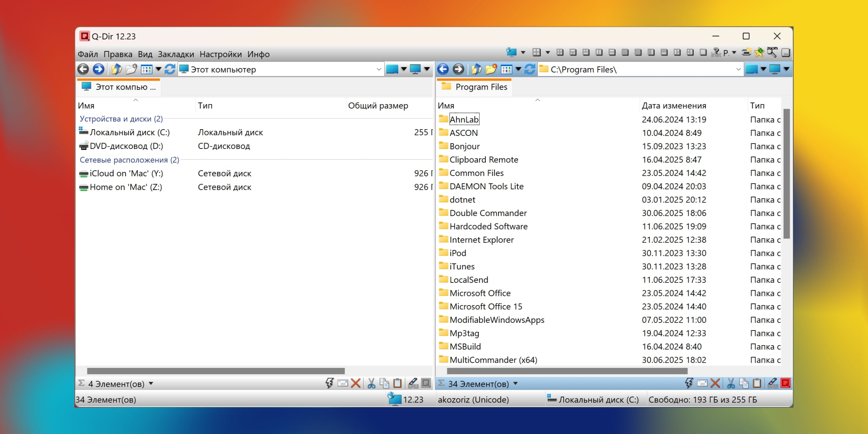Open the 34 Элемент(ов) dropdown arrow
Image resolution: width=868 pixels, height=434 pixels.
(515, 383)
